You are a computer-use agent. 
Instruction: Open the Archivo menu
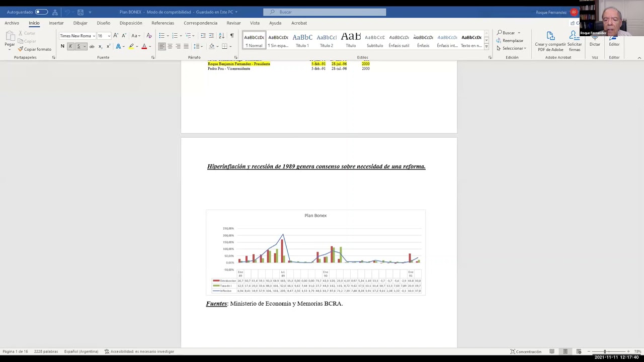click(x=12, y=23)
